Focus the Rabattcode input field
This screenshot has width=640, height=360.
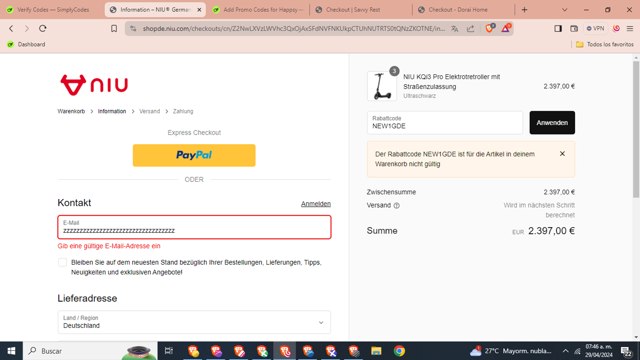pyautogui.click(x=445, y=122)
